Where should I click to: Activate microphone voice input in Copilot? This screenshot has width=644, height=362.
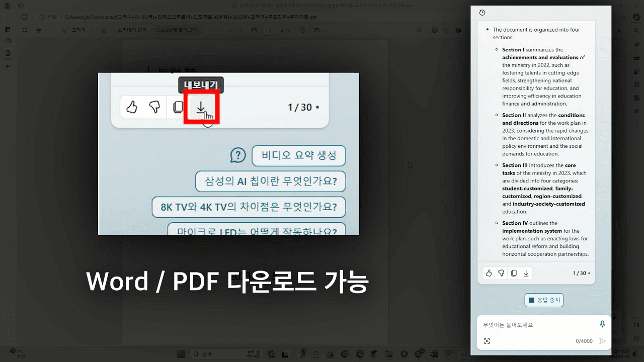(x=603, y=324)
